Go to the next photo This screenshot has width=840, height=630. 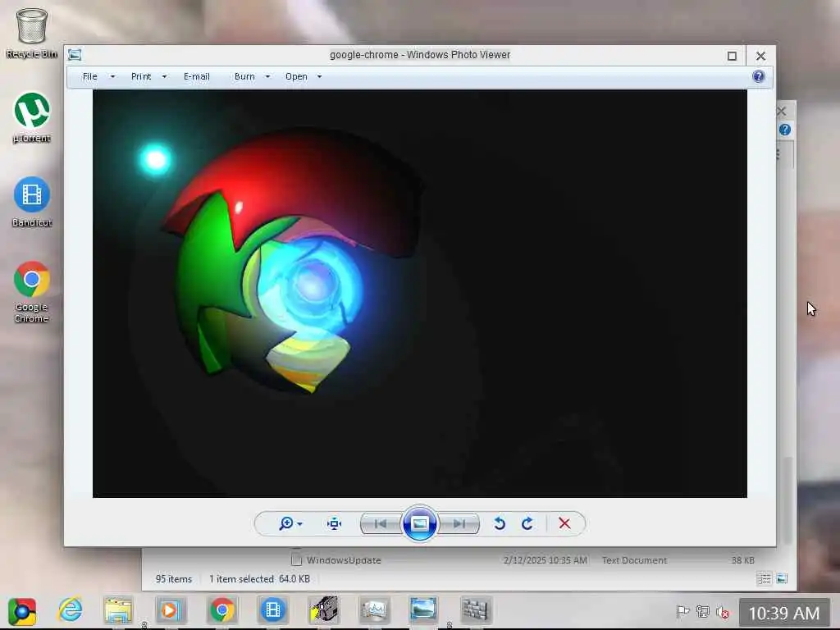point(459,523)
